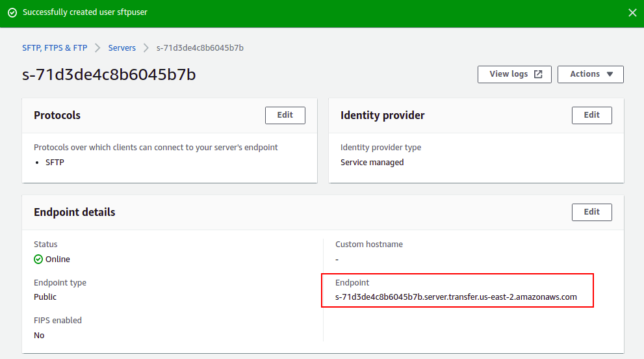Click the Identity provider type label

381,148
